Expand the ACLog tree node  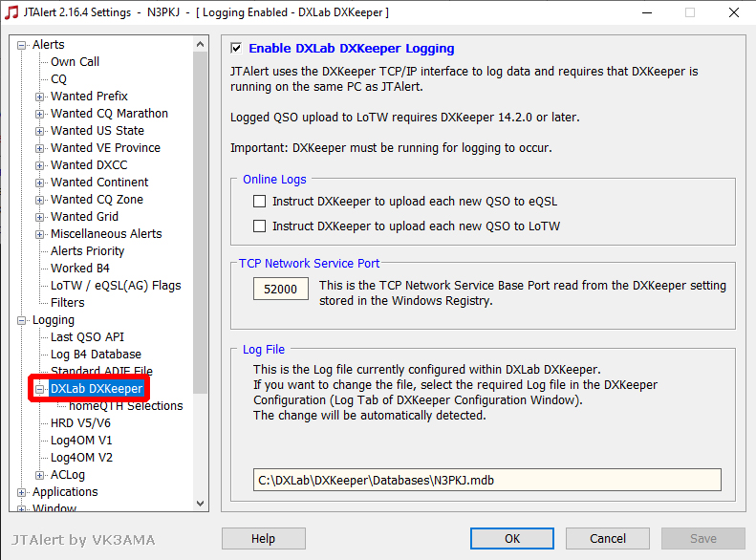coord(40,475)
